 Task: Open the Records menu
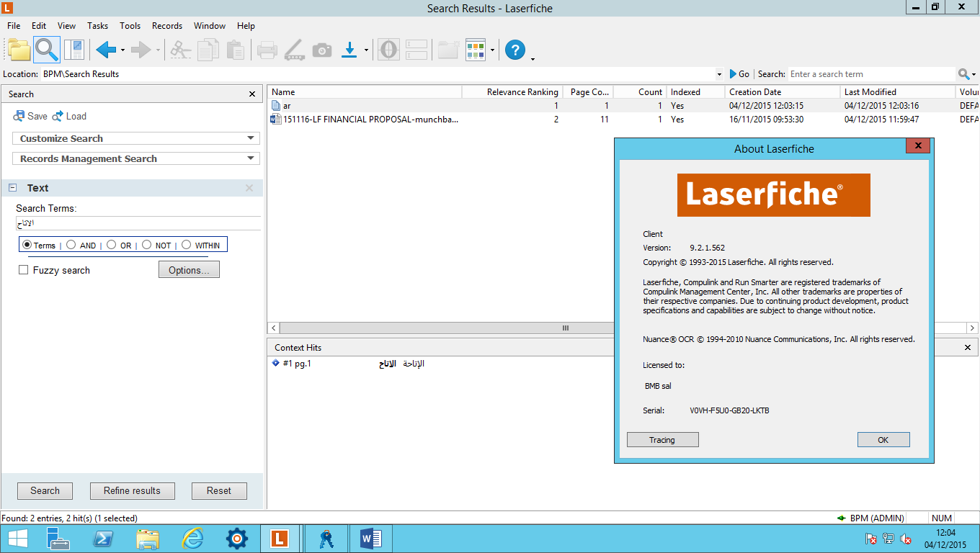pyautogui.click(x=167, y=25)
